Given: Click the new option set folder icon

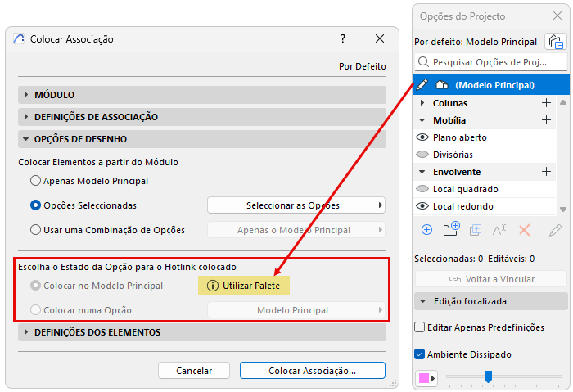Looking at the screenshot, I should point(450,230).
